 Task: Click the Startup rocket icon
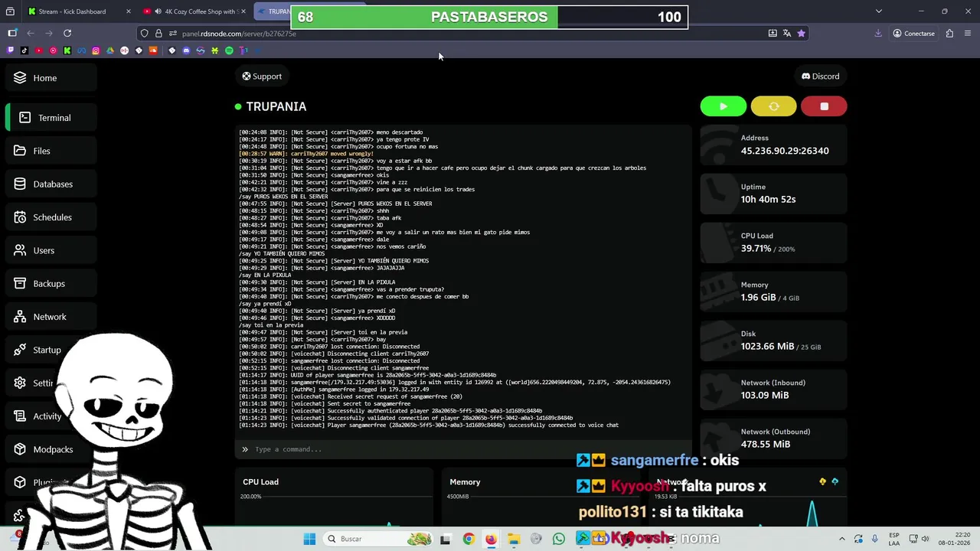[x=19, y=350]
